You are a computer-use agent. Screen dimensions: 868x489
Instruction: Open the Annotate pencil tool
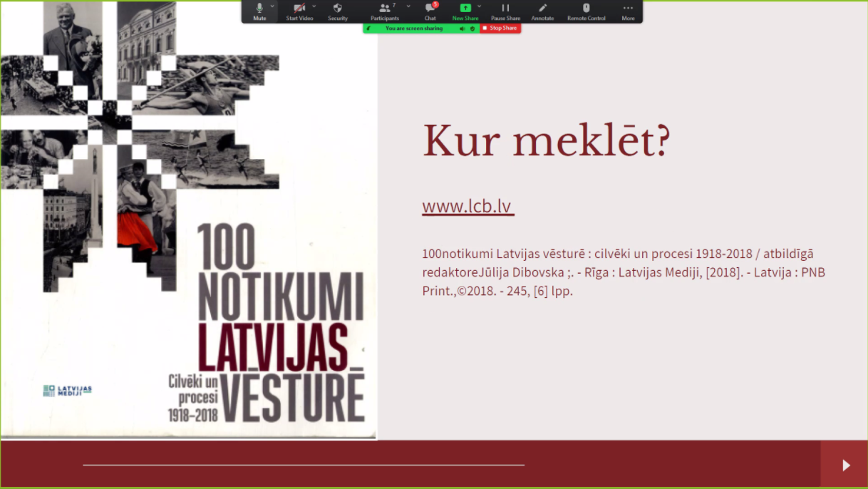(542, 11)
